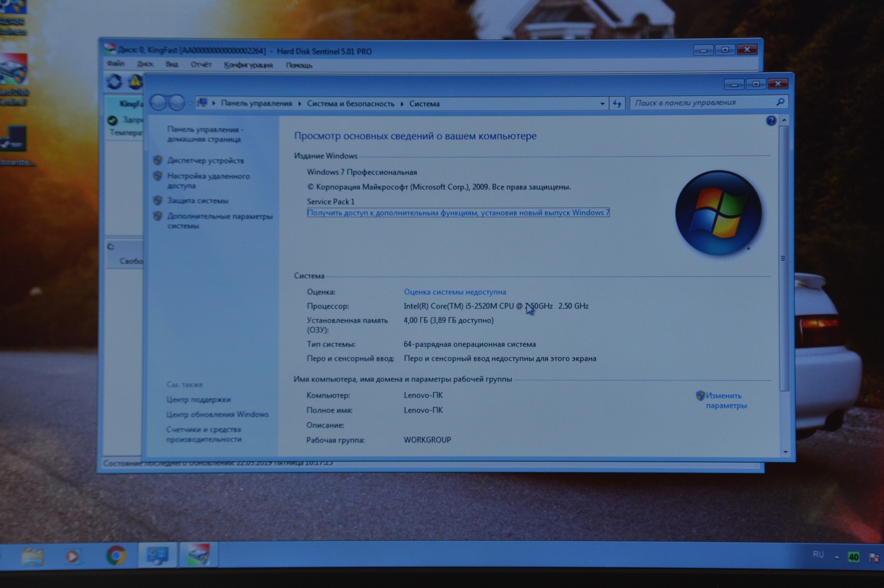The width and height of the screenshot is (884, 588).
Task: Show hidden tray icons arrow
Action: (837, 556)
